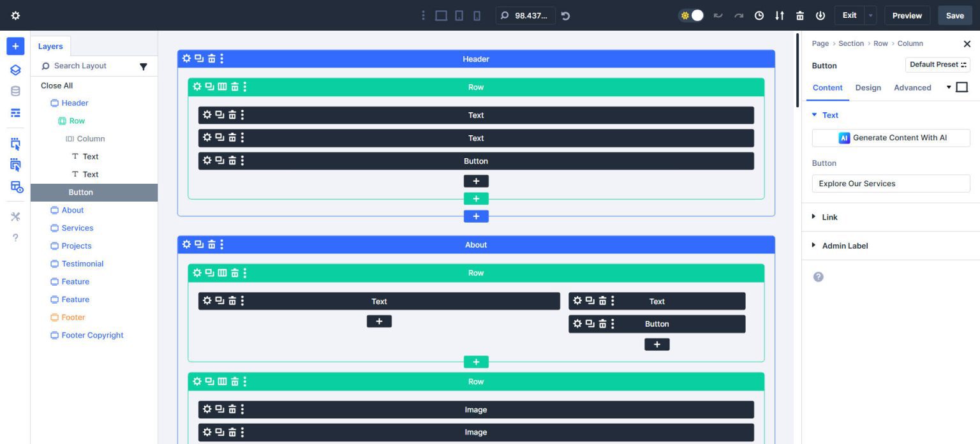
Task: Select the Layers tab
Action: (x=50, y=46)
